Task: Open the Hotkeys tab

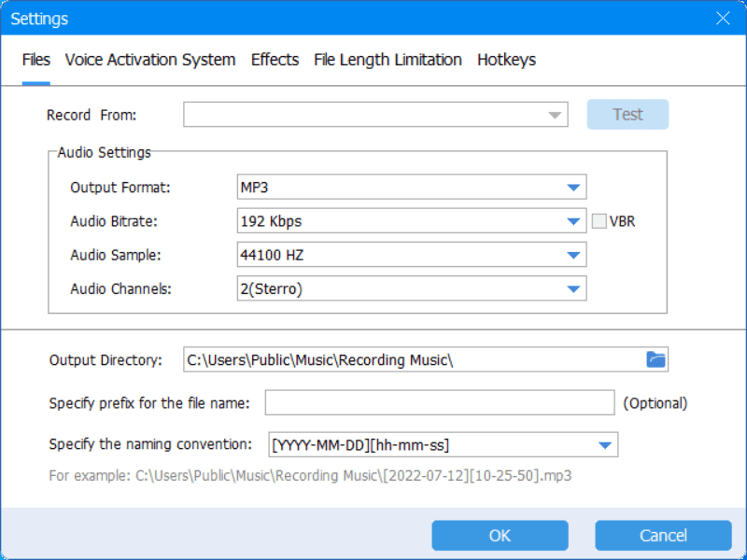Action: pos(506,60)
